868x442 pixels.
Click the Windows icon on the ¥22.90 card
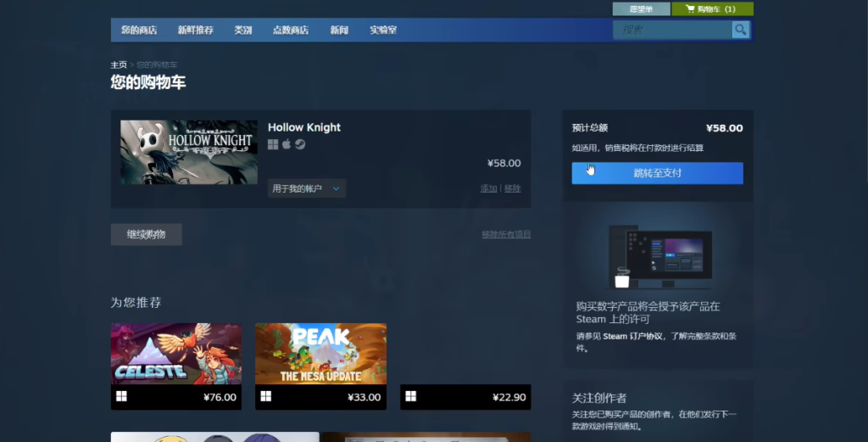(411, 396)
